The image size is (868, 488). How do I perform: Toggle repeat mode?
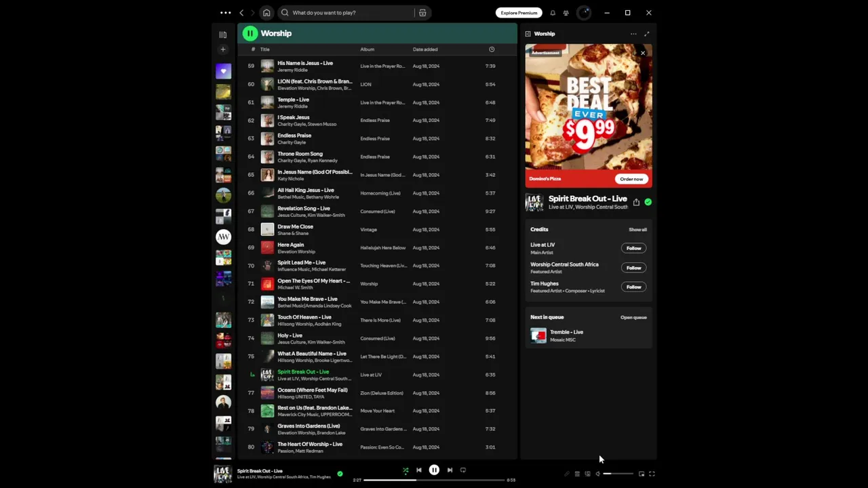click(463, 470)
